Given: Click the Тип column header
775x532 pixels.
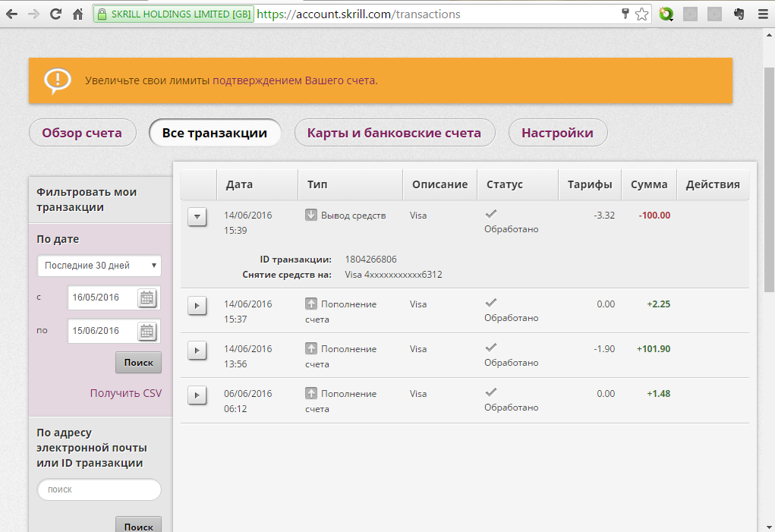Looking at the screenshot, I should coord(351,184).
